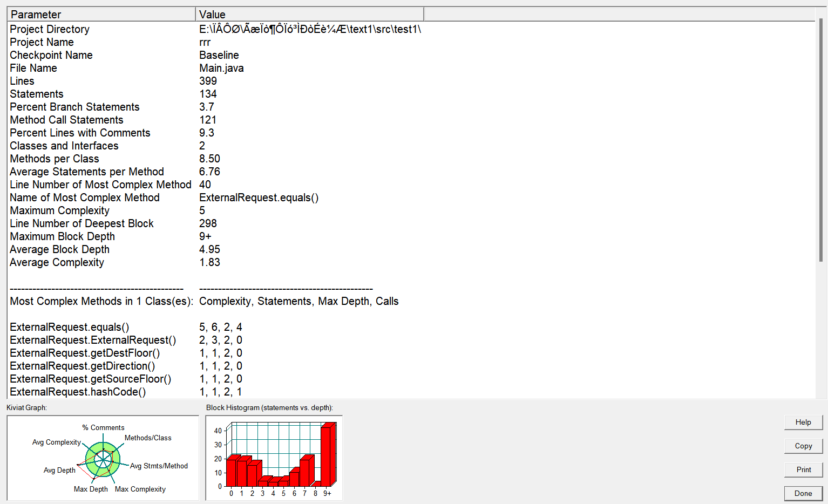The width and height of the screenshot is (828, 504).
Task: Click the 6.76 average statements value
Action: (209, 172)
